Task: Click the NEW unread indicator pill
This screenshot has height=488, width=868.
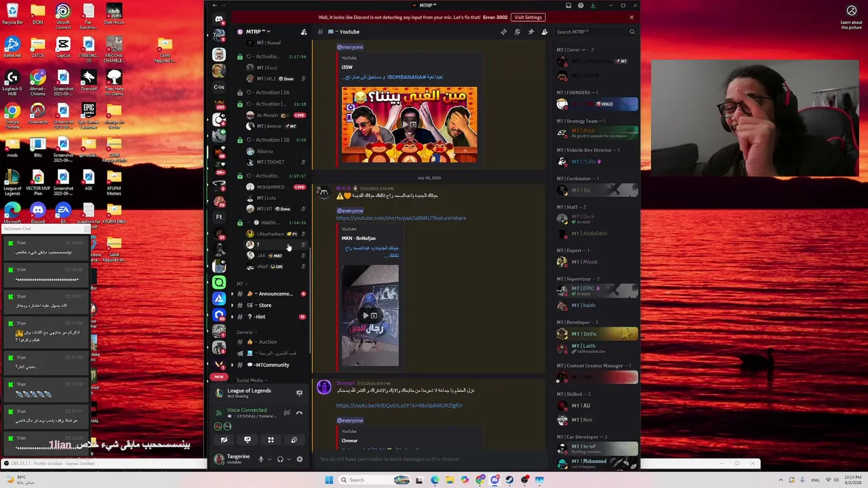Action: (218, 377)
